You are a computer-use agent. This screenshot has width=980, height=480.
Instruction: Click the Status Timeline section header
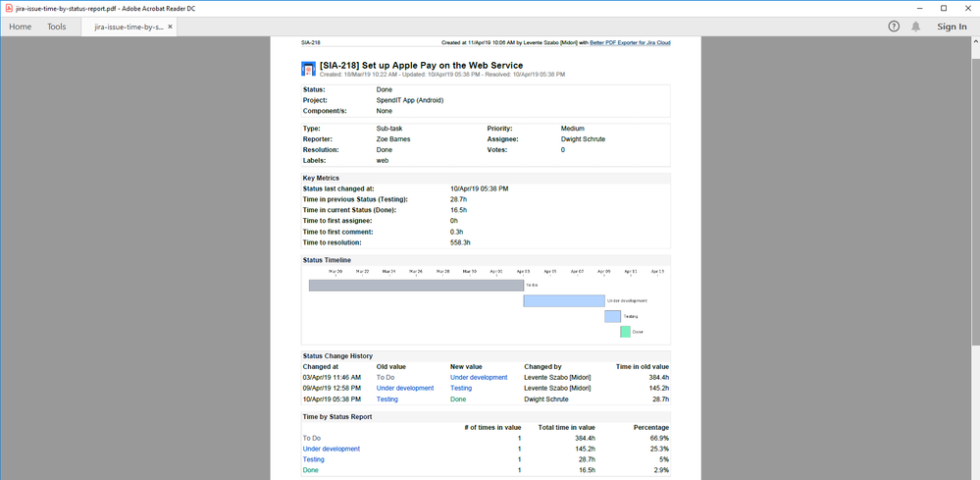point(327,259)
